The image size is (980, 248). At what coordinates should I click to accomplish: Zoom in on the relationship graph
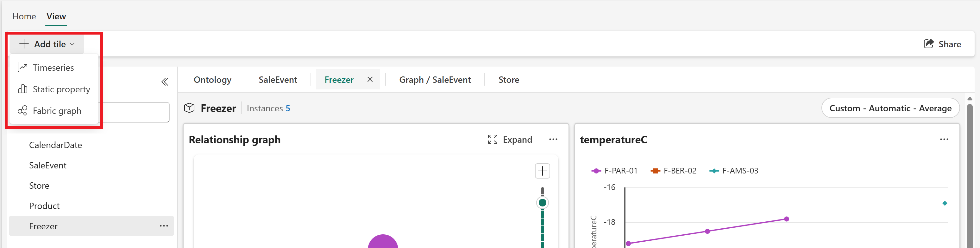point(542,171)
